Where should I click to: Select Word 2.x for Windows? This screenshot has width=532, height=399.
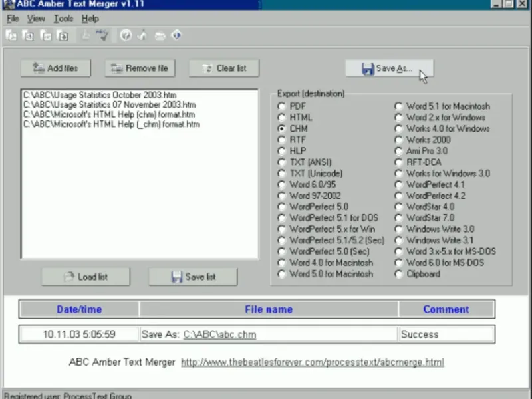pyautogui.click(x=440, y=118)
